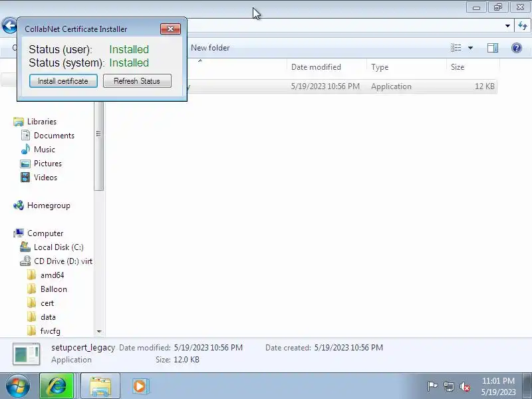
Task: Click the Computer monitor icon
Action: [x=19, y=233]
